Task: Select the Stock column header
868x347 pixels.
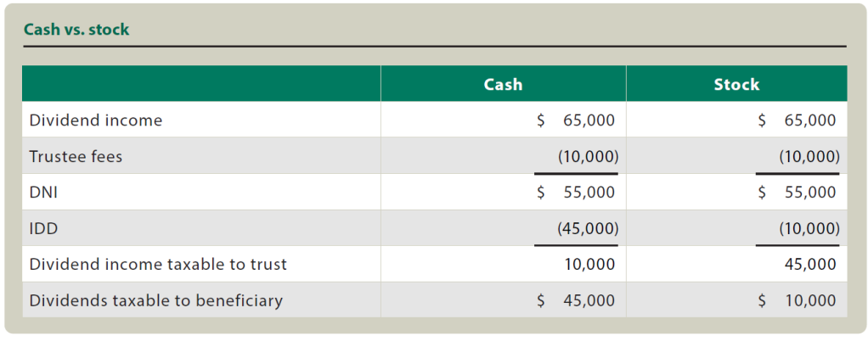Action: (736, 84)
